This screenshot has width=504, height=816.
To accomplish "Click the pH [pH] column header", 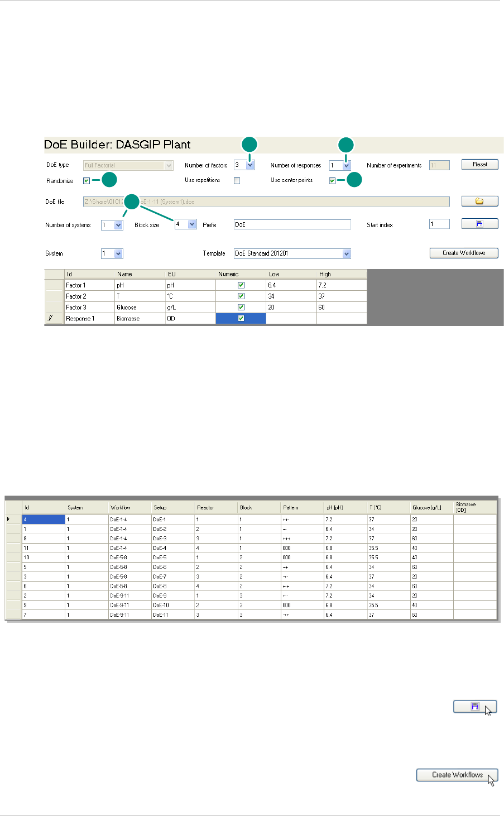I will (x=345, y=507).
